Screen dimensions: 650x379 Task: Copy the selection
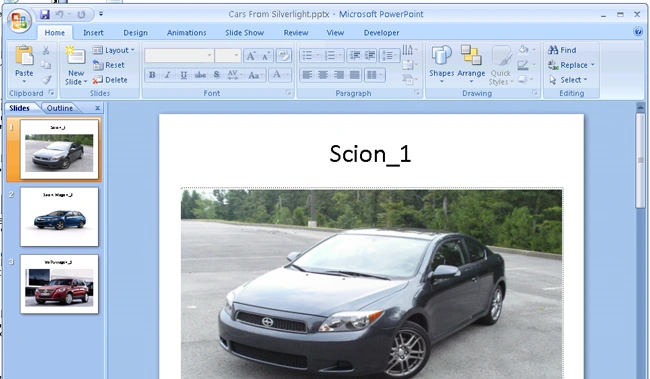click(46, 65)
